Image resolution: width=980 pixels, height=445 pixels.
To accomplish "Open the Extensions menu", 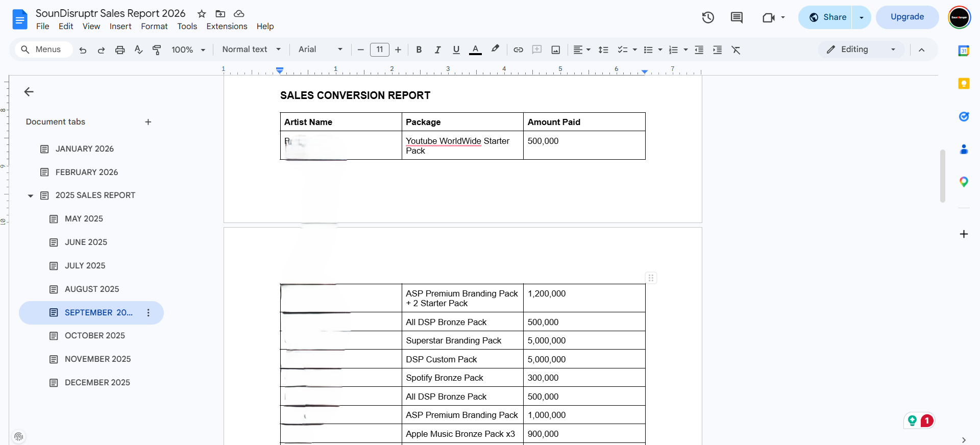I will click(227, 27).
